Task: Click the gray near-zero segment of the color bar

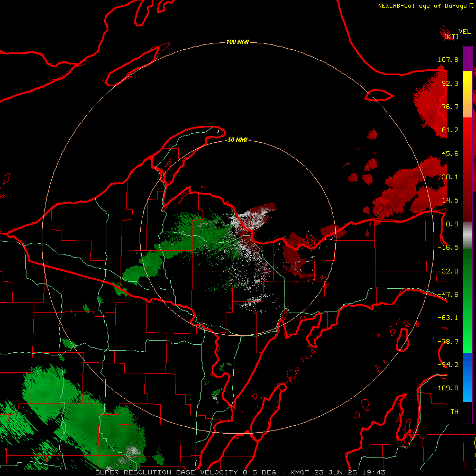Action: click(x=467, y=235)
